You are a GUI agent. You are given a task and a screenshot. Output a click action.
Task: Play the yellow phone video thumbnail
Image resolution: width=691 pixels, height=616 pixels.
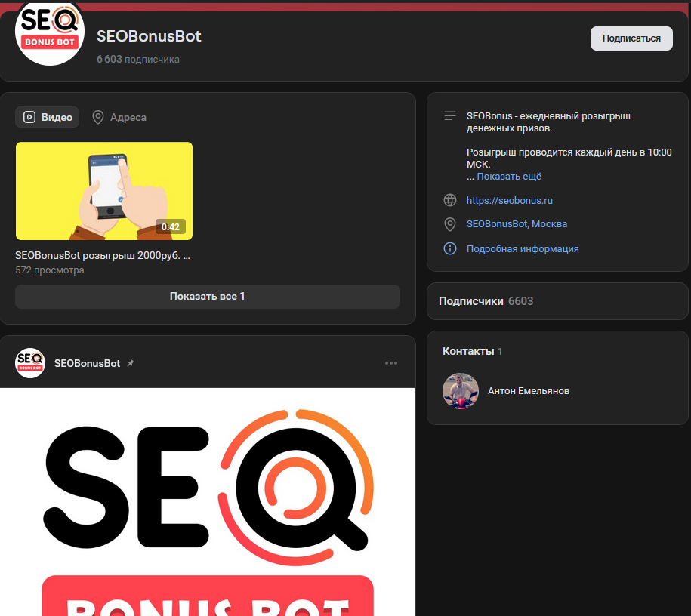pyautogui.click(x=104, y=191)
